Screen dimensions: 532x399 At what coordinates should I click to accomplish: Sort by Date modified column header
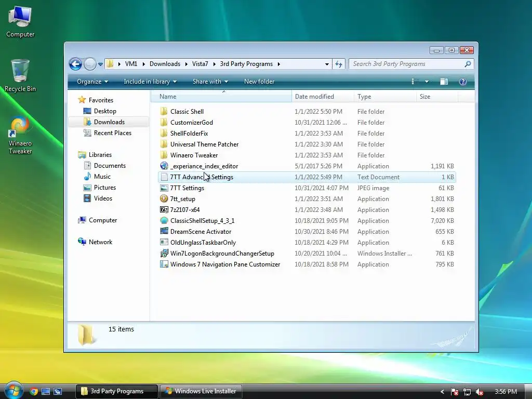pos(323,96)
